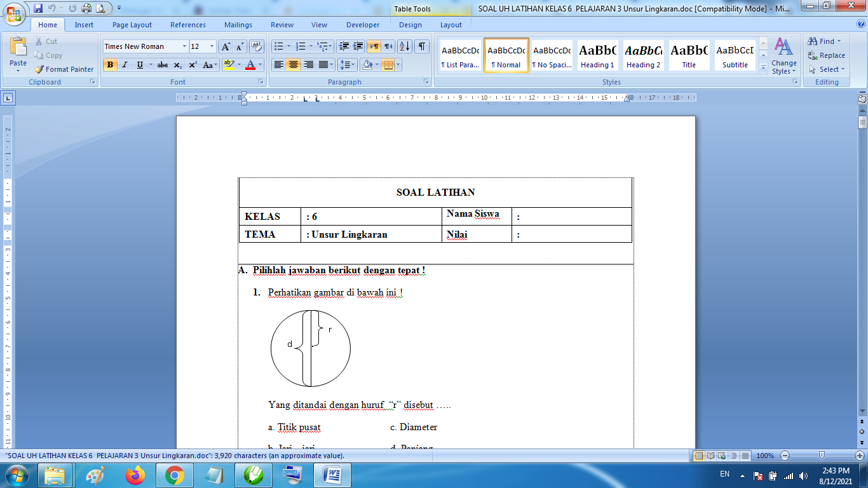
Task: Switch to Full Screen Reading view
Action: pyautogui.click(x=711, y=456)
